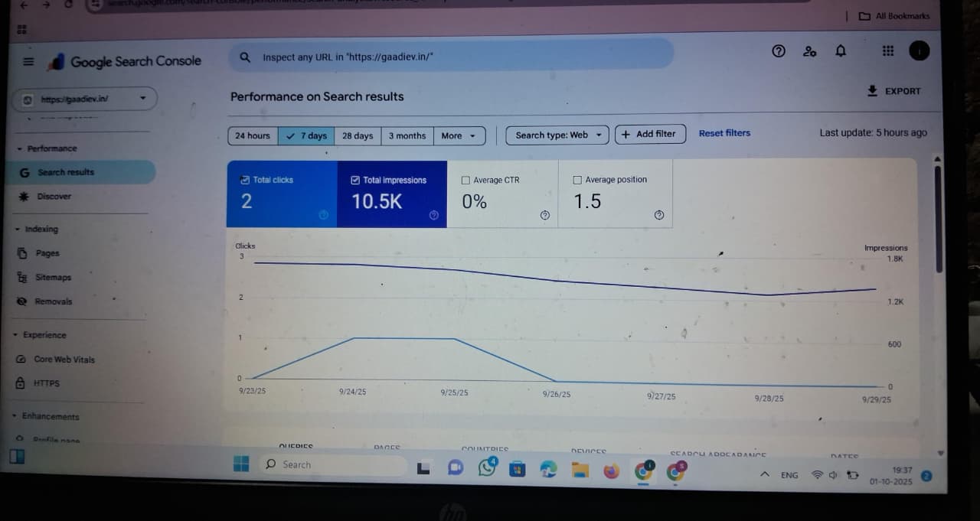980x521 pixels.
Task: Open the Google apps grid
Action: (887, 50)
